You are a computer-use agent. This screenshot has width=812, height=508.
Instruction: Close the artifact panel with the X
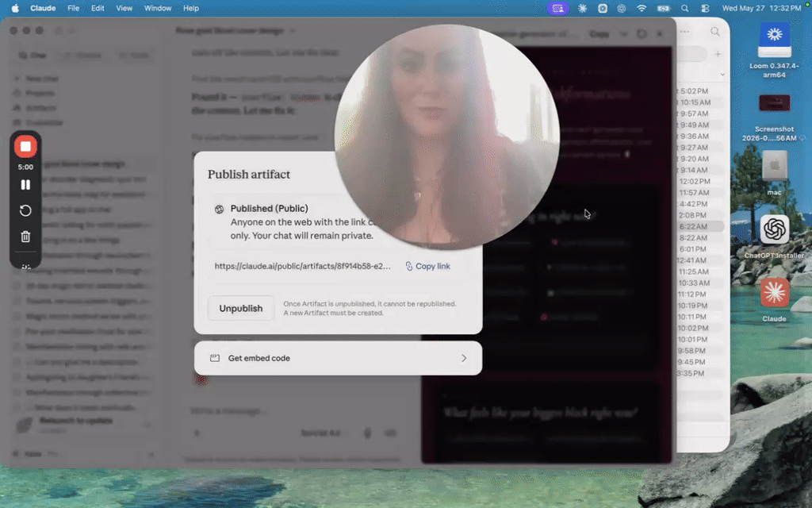[660, 33]
